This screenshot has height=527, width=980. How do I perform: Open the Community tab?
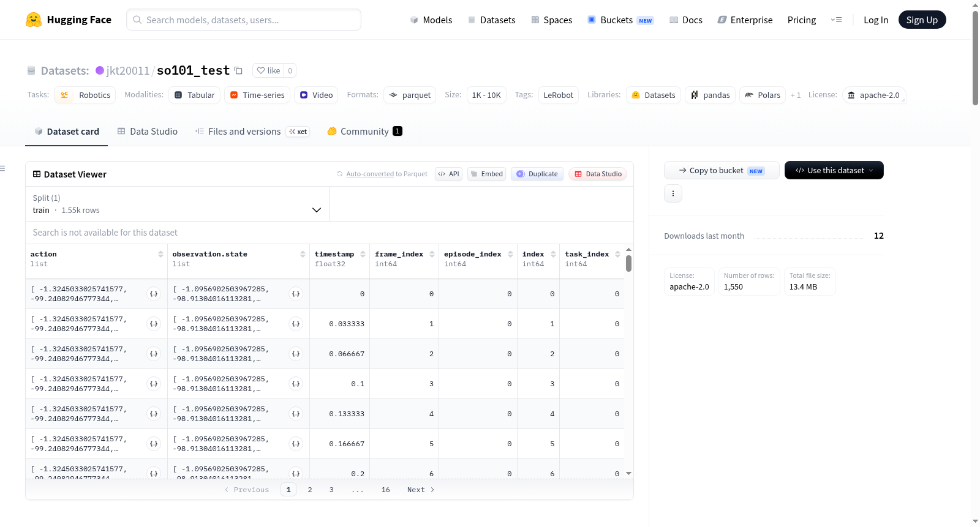pyautogui.click(x=364, y=131)
